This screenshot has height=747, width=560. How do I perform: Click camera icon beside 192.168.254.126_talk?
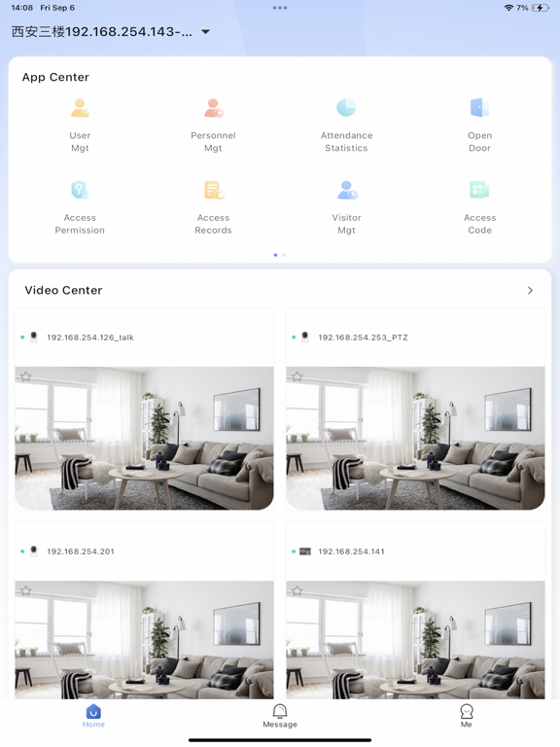(34, 338)
